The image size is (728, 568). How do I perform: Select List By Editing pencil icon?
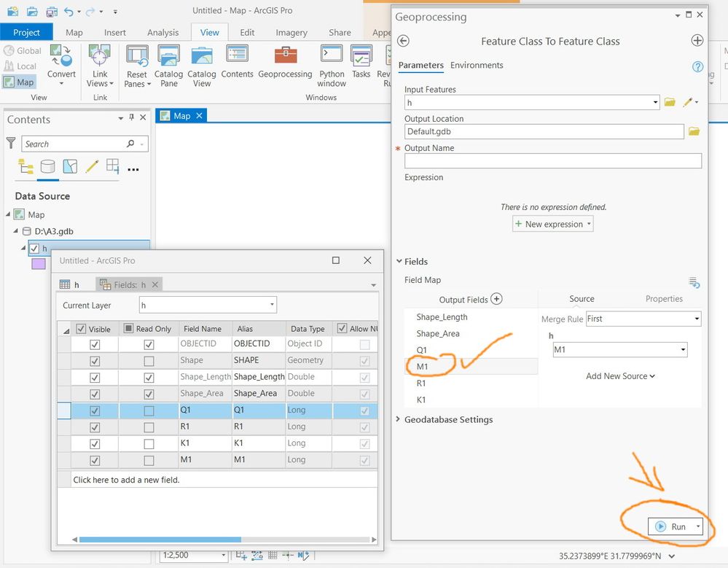click(x=92, y=166)
